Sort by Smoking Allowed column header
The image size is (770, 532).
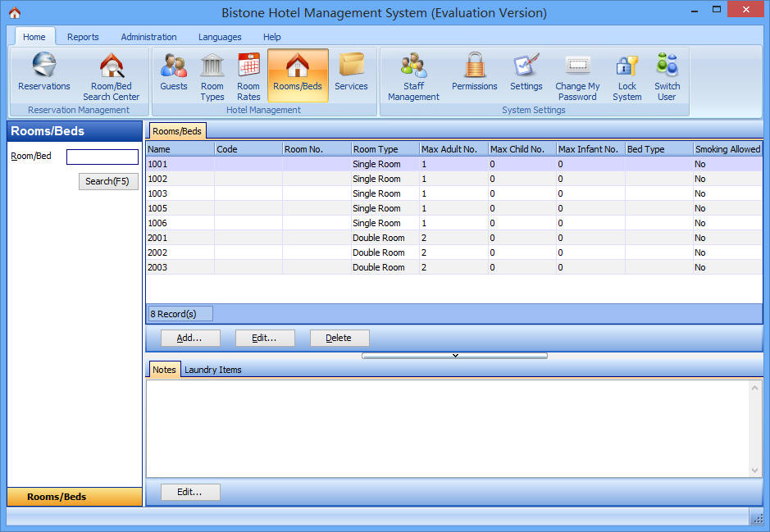coord(727,148)
